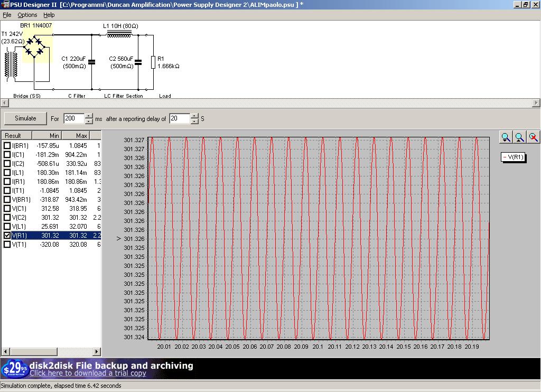Enable the I(R1) trace checkbox
Image resolution: width=541 pixels, height=392 pixels.
7,182
